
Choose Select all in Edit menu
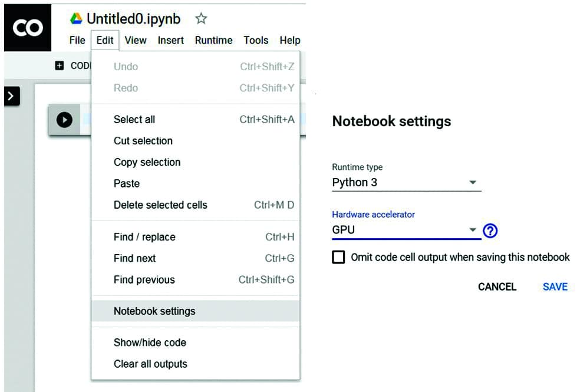tap(134, 120)
